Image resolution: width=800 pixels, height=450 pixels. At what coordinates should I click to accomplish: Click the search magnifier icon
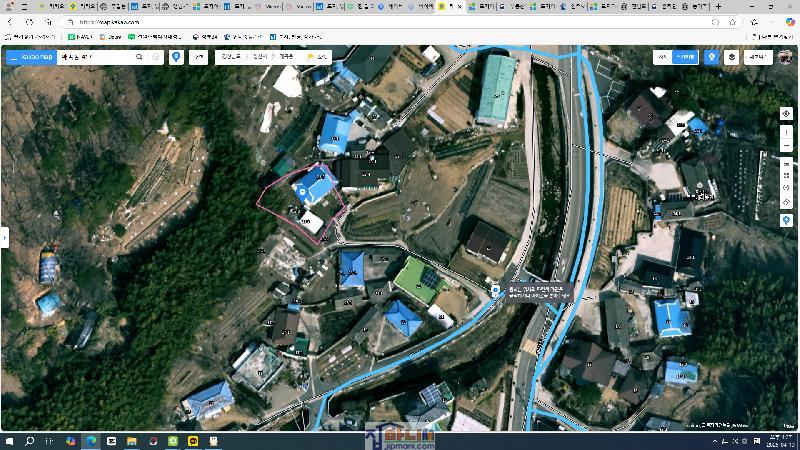(x=139, y=58)
